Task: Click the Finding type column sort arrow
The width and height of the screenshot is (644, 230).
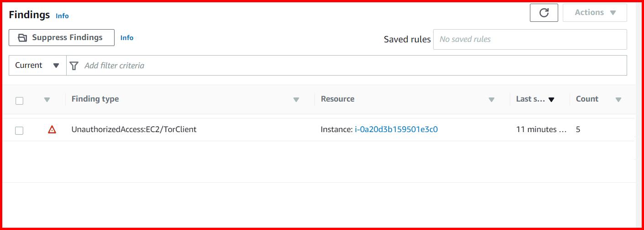Action: 296,100
